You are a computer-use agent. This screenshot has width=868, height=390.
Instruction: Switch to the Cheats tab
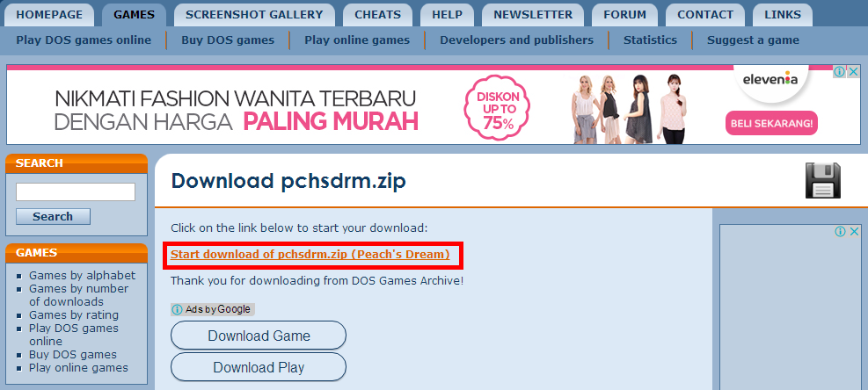coord(377,15)
